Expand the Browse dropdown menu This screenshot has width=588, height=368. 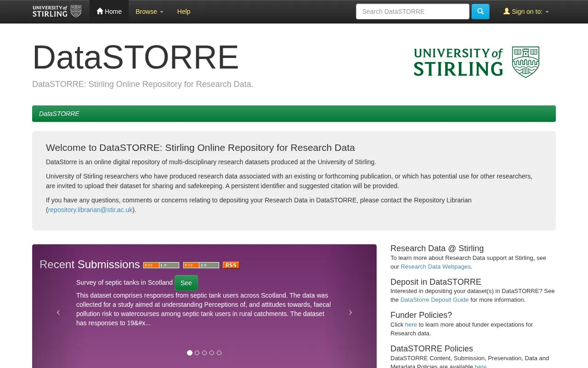tap(149, 11)
